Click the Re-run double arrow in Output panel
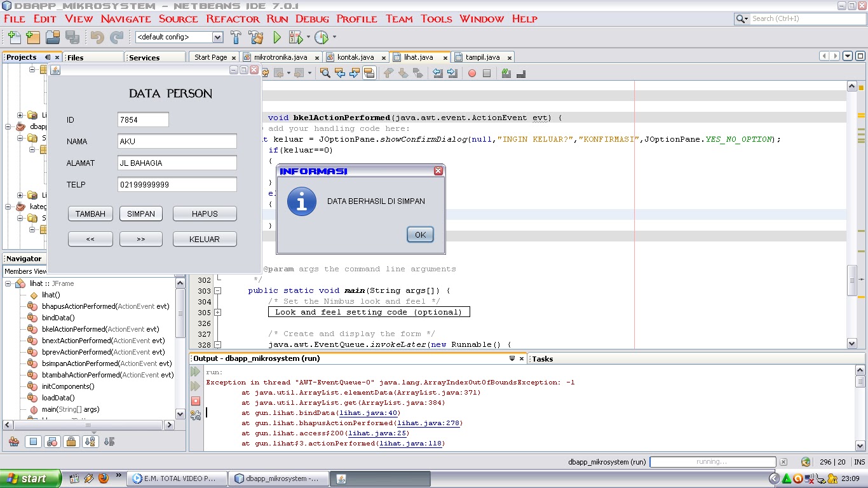868x488 pixels. click(196, 372)
